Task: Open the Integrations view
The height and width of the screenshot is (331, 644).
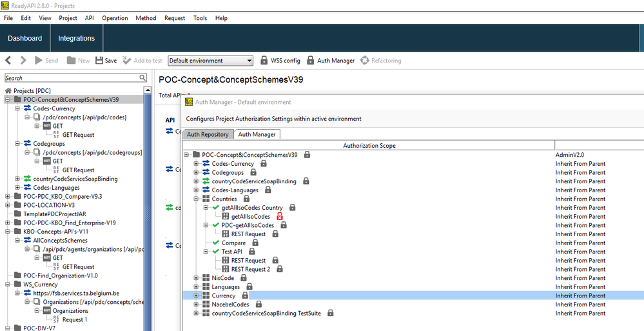Action: pyautogui.click(x=76, y=39)
